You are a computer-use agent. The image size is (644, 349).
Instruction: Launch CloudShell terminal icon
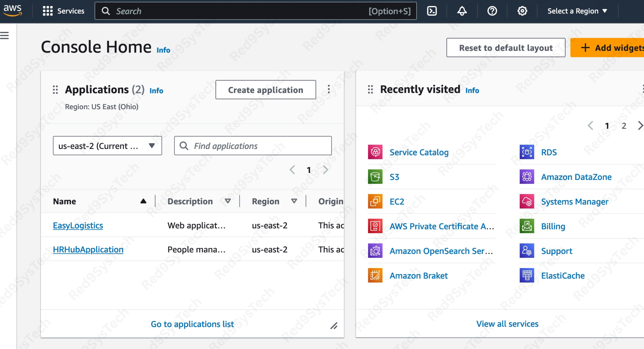(x=432, y=11)
